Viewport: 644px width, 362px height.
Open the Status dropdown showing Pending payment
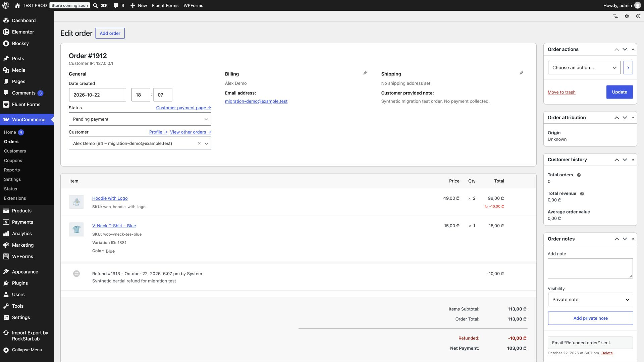tap(140, 119)
